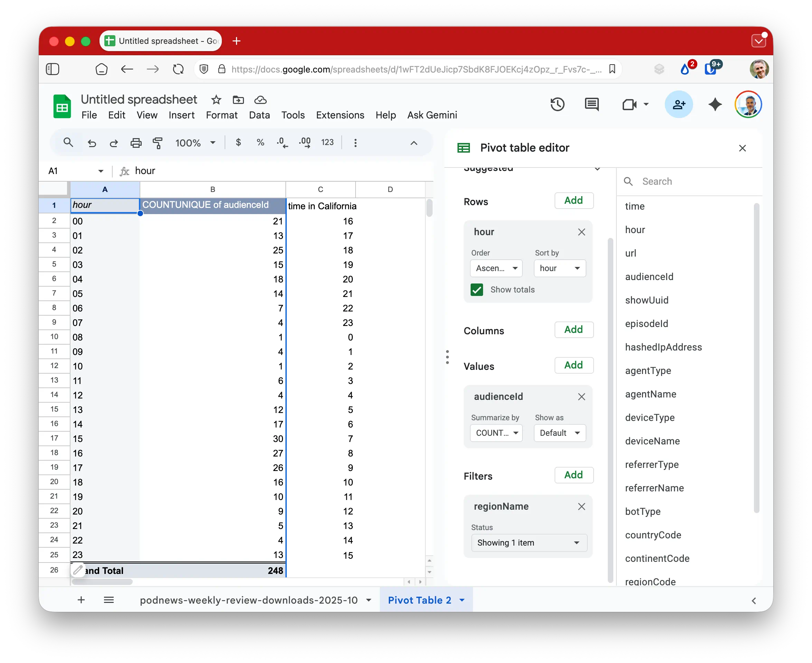Click the share person-plus button
The height and width of the screenshot is (663, 812).
tap(679, 104)
